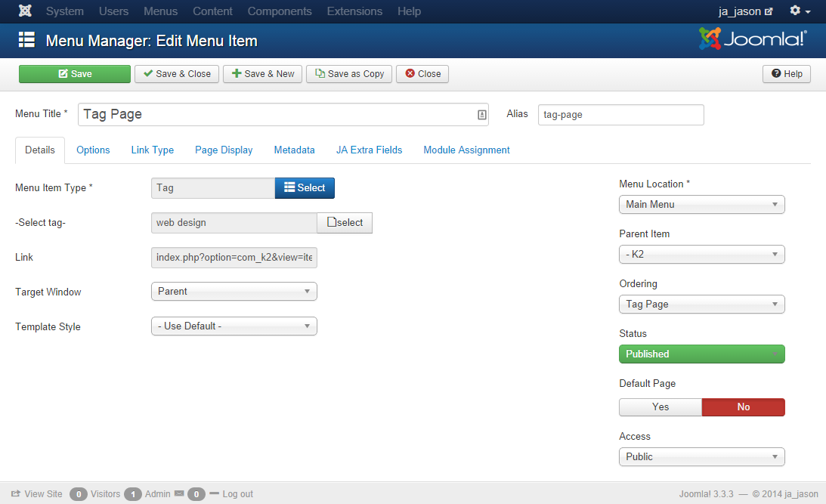
Task: Click the Save & New plus button
Action: 263,74
